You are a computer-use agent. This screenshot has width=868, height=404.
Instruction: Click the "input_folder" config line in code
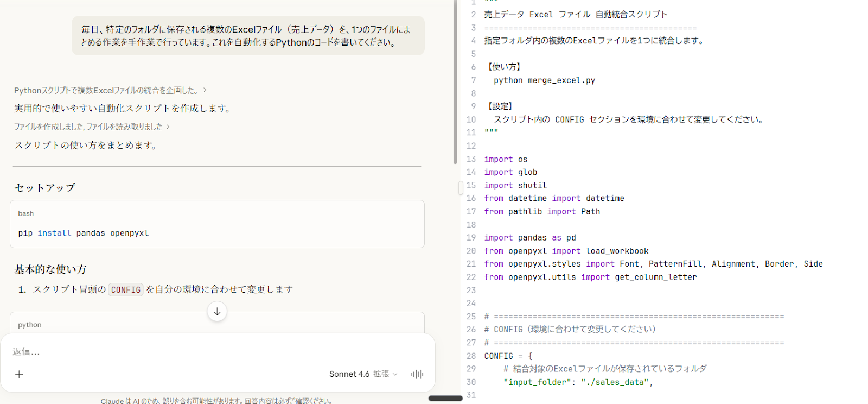[x=578, y=382]
